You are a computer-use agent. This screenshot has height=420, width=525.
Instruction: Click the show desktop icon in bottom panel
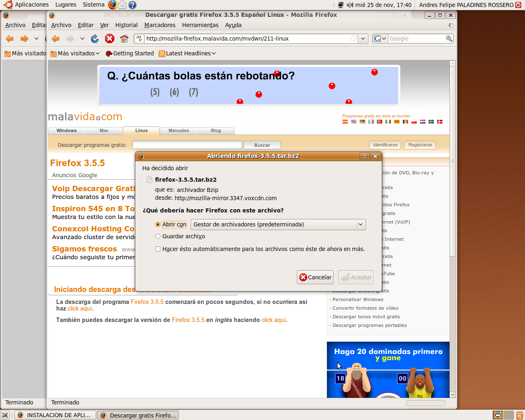[x=5, y=415]
